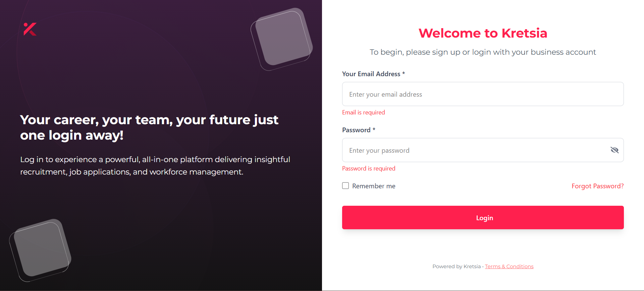Click the Welcome to Kretsia heading
644x291 pixels.
point(483,33)
